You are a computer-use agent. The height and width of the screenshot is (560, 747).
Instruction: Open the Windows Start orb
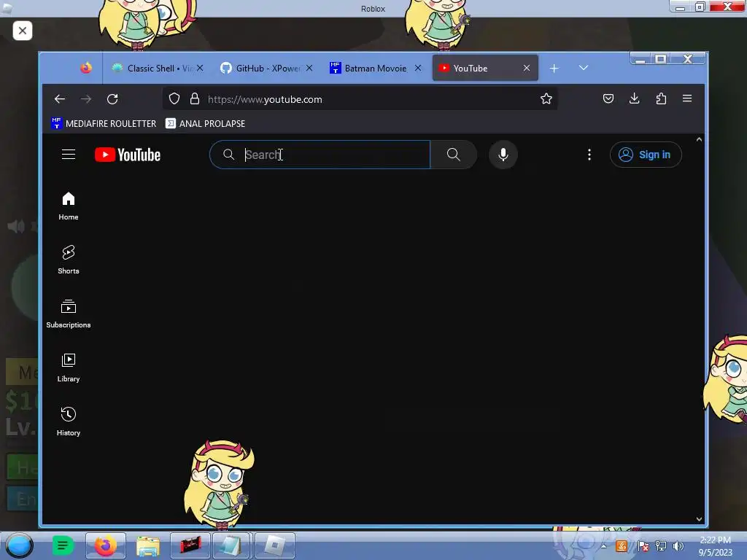tap(19, 545)
